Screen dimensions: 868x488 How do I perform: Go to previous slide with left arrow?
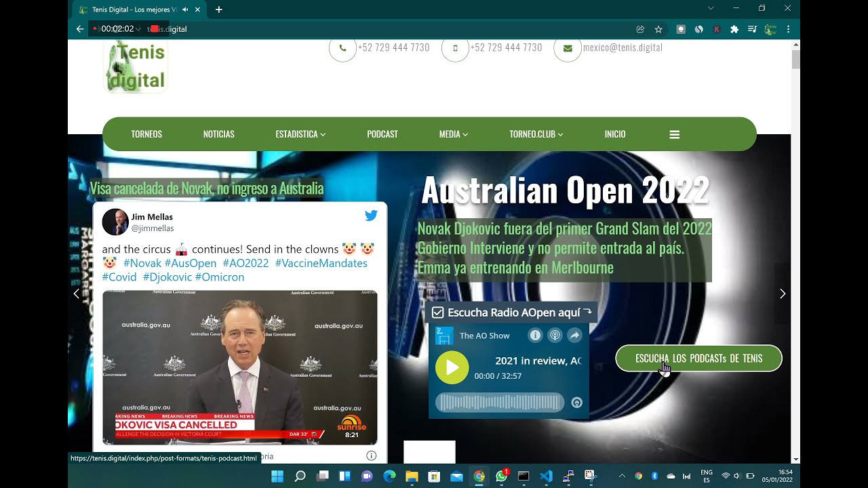click(x=76, y=293)
